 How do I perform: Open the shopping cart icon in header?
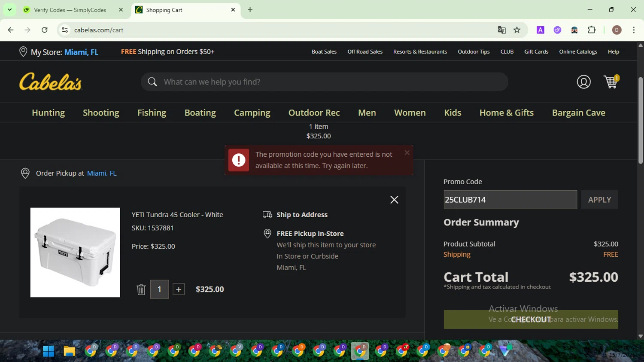coord(611,81)
